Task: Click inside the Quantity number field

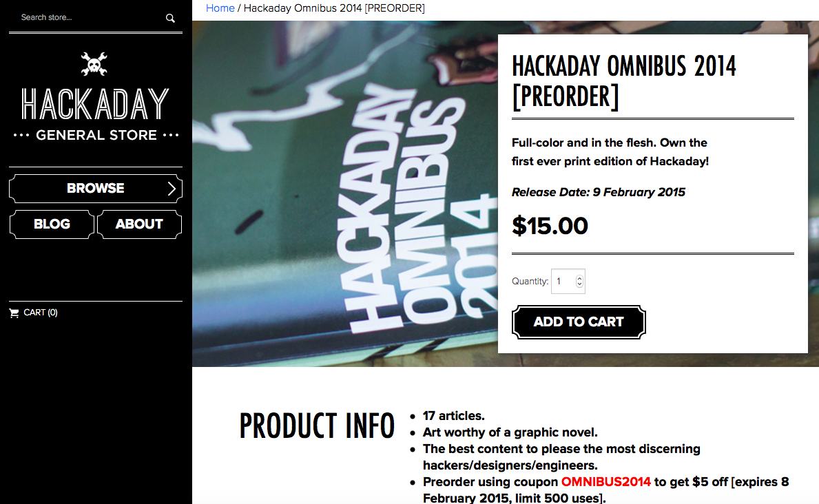Action: pos(568,282)
